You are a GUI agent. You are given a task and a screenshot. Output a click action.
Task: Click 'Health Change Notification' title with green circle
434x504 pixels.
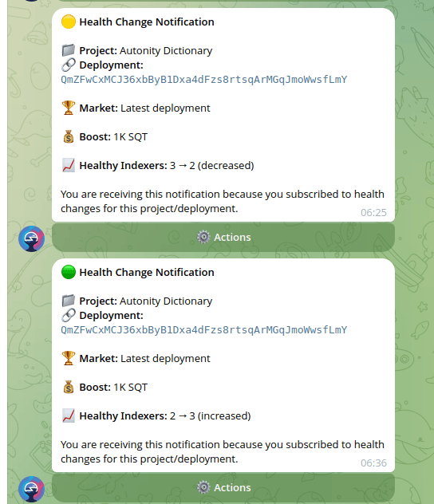coord(147,272)
